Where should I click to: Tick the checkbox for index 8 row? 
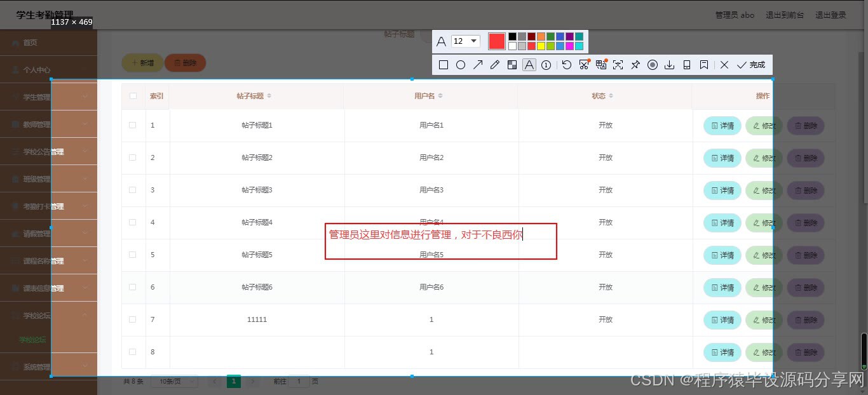[133, 352]
